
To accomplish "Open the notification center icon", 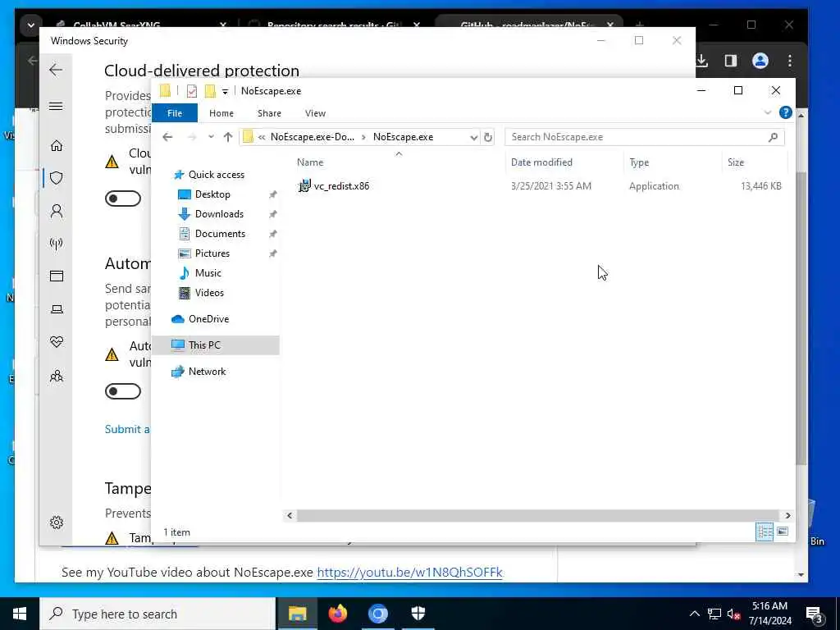I will click(x=815, y=614).
